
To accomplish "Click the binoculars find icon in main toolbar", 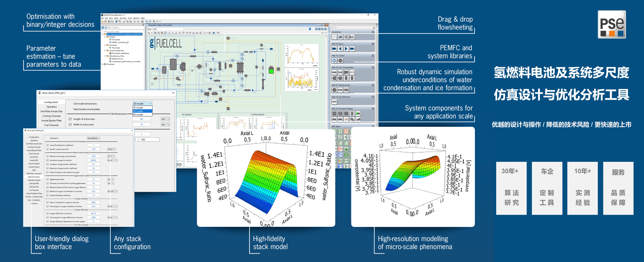I will click(x=143, y=22).
